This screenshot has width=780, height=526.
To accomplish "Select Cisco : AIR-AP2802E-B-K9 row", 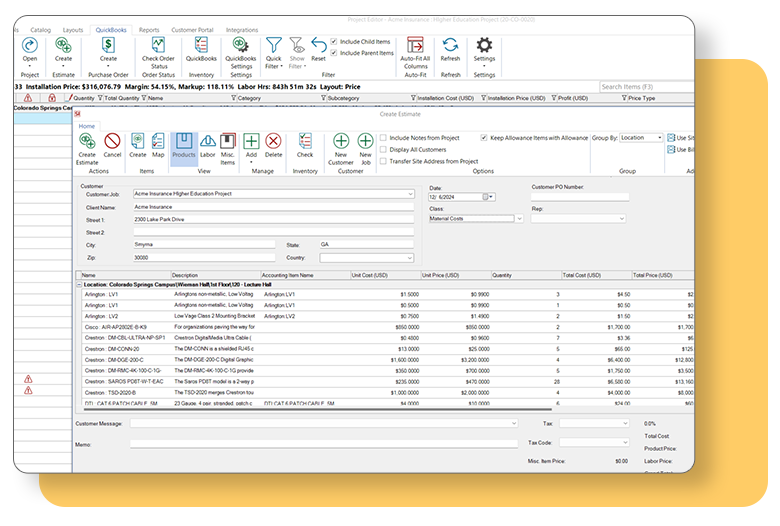I will click(x=388, y=327).
